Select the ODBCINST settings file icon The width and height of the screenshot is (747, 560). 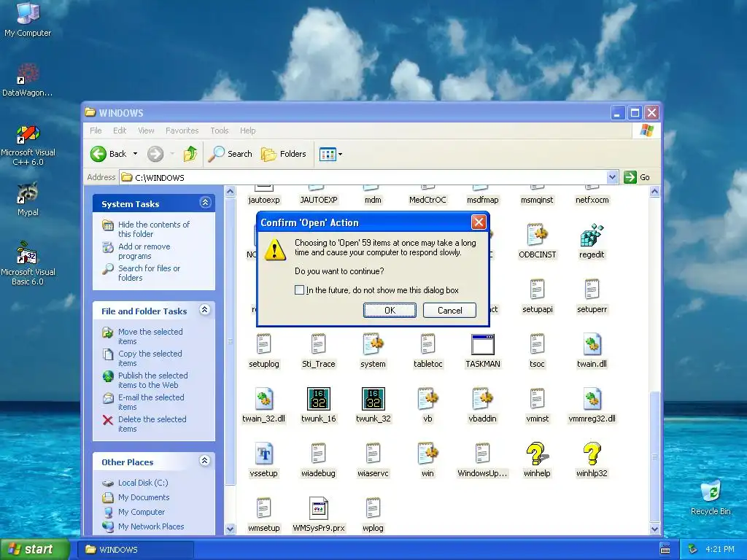[538, 236]
